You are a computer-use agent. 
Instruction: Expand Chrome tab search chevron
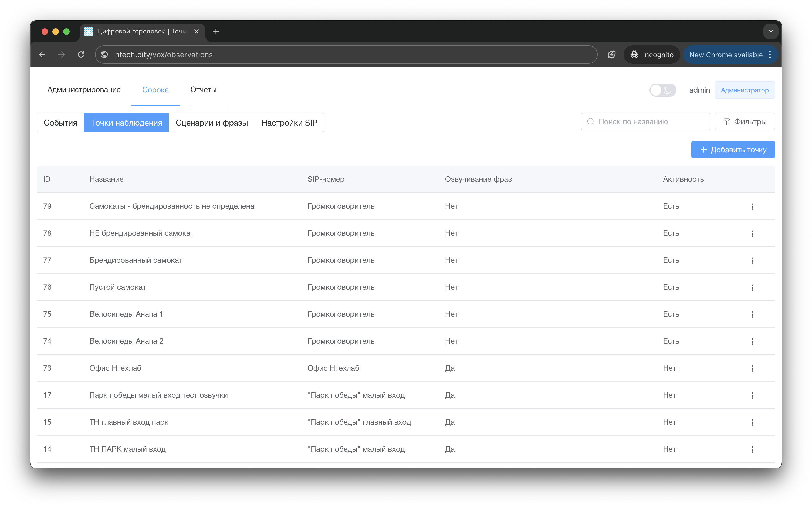pos(771,31)
